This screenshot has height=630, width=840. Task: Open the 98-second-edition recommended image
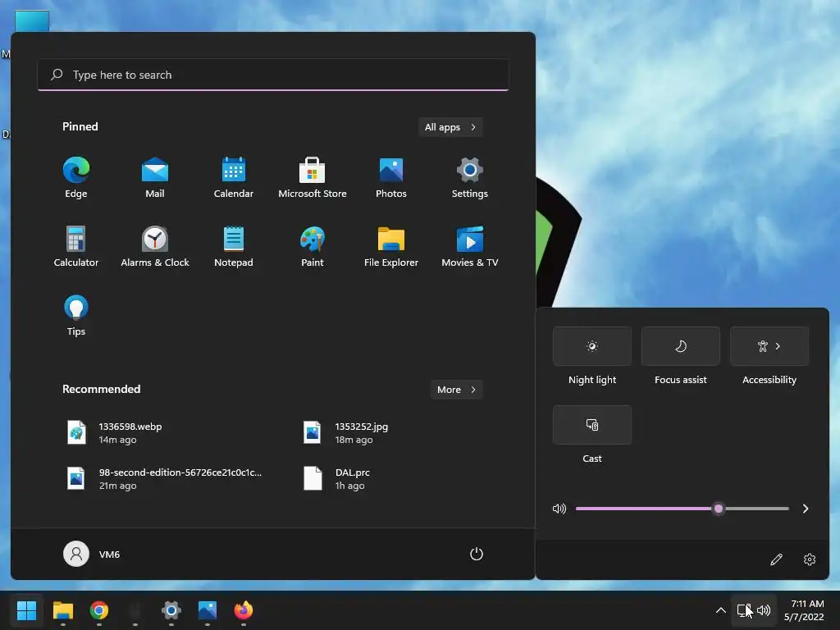pos(163,479)
